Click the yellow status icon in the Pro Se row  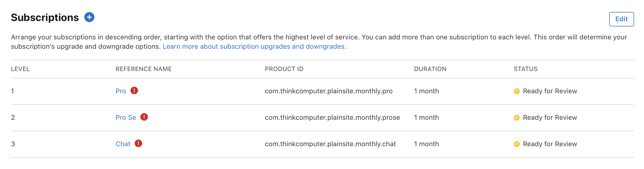pyautogui.click(x=517, y=118)
